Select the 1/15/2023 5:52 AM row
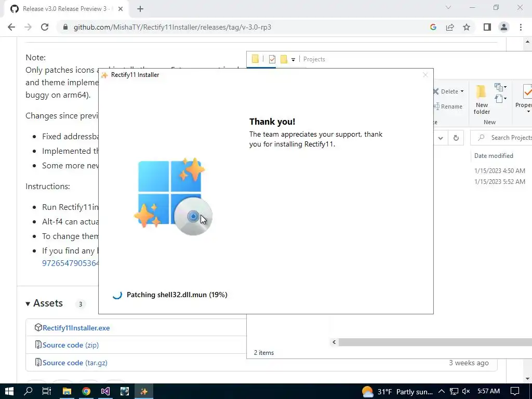The image size is (532, 399). tap(499, 181)
